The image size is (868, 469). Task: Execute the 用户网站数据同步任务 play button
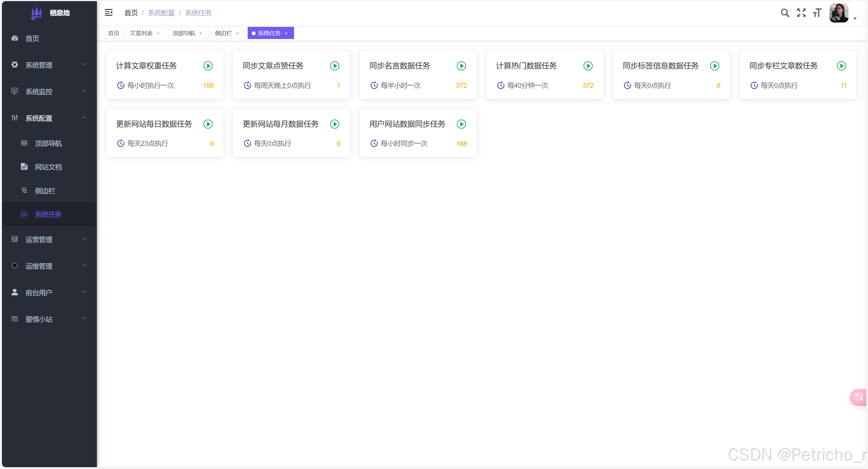[x=461, y=124]
